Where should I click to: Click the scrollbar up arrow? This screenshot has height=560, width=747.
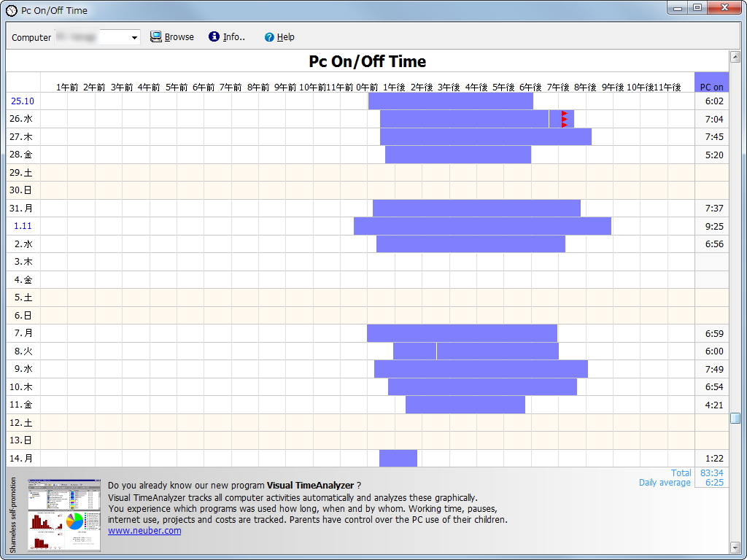tap(735, 57)
